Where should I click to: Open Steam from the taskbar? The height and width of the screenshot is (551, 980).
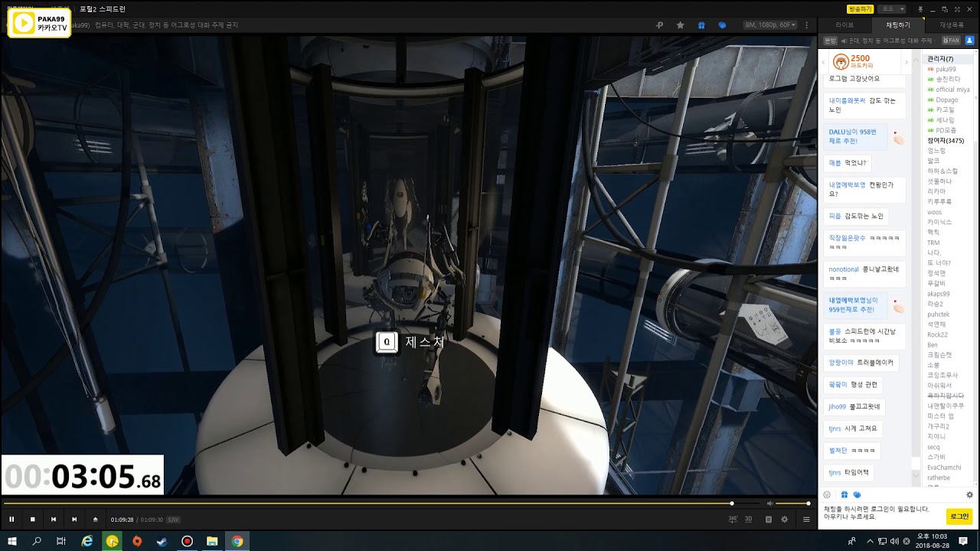(162, 541)
